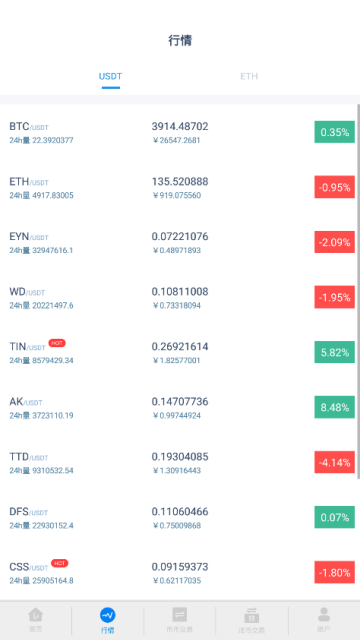Open the WD/USDT trading pair row

point(178,297)
